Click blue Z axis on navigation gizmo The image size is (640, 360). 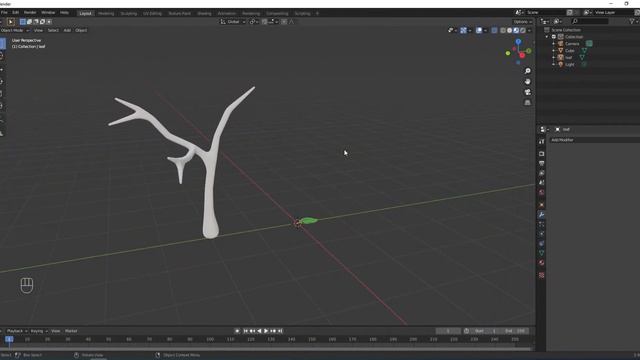(x=518, y=42)
